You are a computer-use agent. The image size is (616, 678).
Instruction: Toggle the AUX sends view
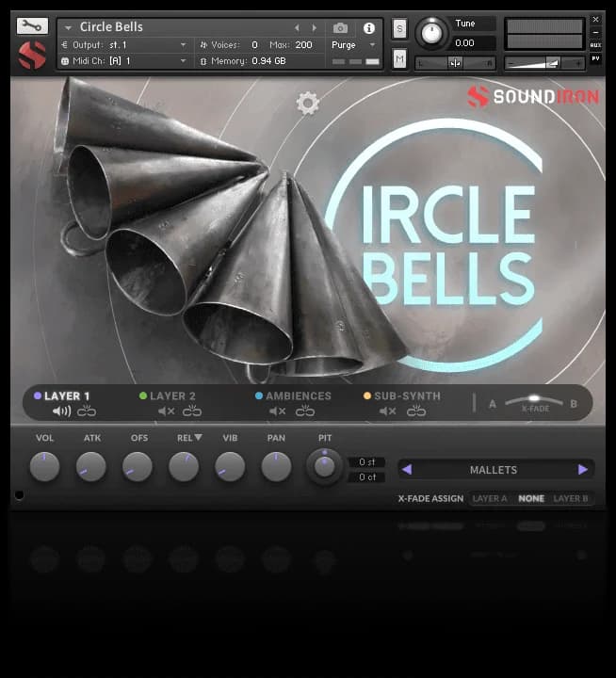595,45
